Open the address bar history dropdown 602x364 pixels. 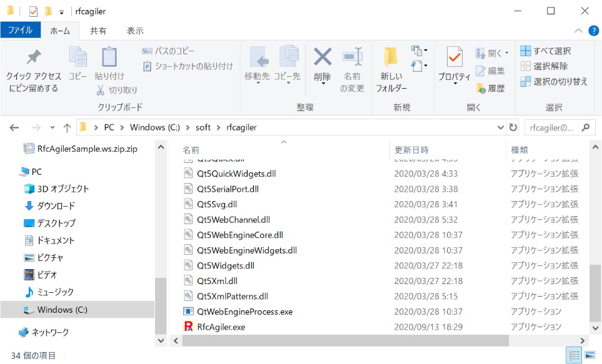point(500,127)
